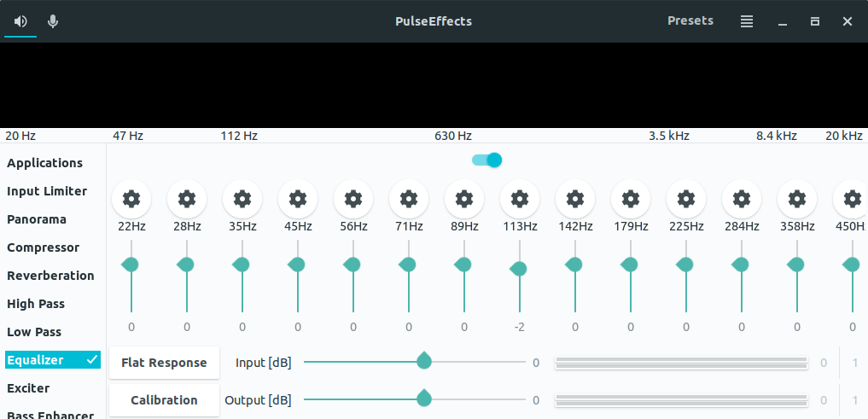
Task: Click the Calibration button
Action: pyautogui.click(x=165, y=400)
